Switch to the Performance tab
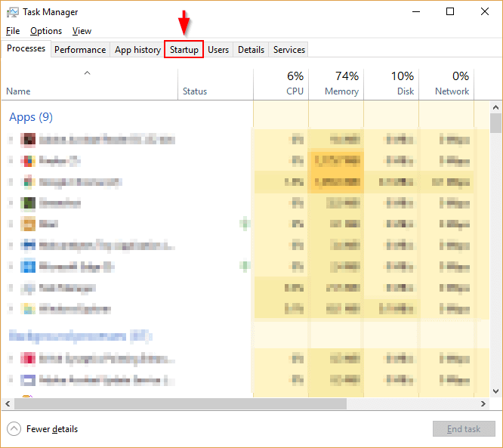Screen dimensions: 503x448 point(80,50)
